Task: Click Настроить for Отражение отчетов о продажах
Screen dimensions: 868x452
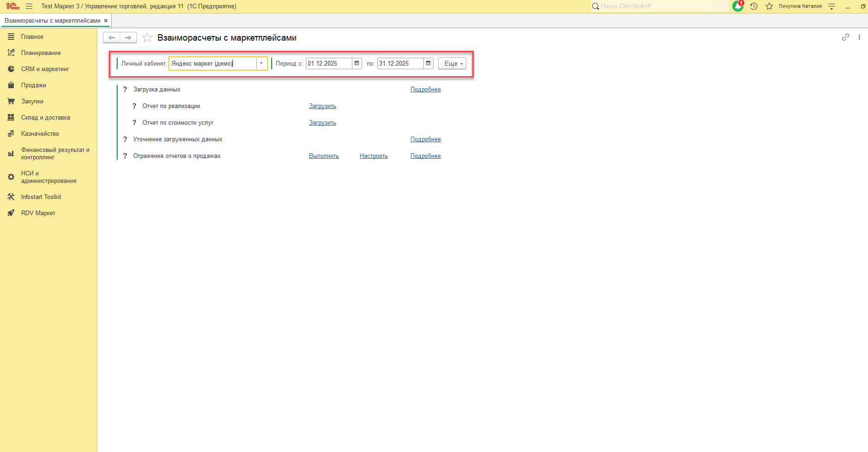Action: coord(374,156)
